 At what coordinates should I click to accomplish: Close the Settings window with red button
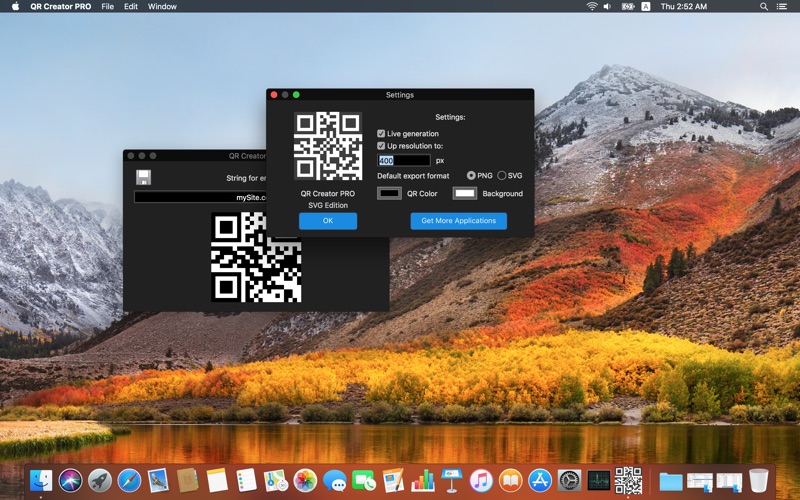click(x=274, y=95)
